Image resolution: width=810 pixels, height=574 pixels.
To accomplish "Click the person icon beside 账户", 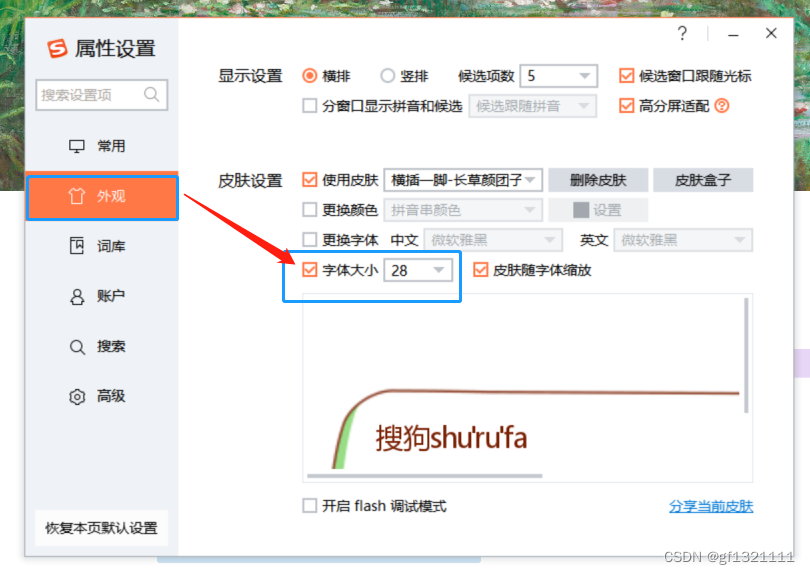I will [77, 297].
